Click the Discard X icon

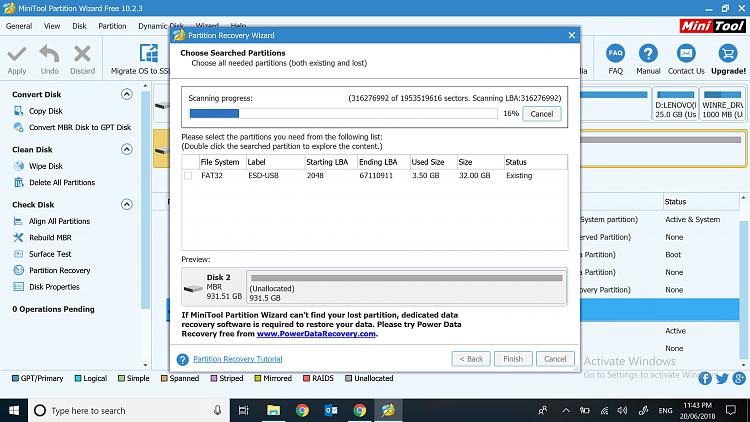tap(82, 54)
